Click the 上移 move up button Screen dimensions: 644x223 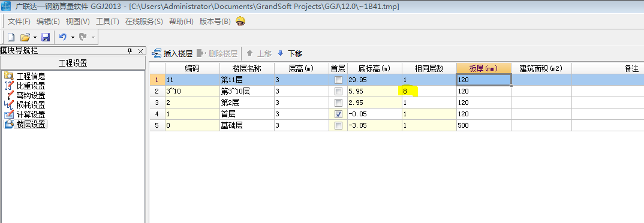click(x=259, y=53)
